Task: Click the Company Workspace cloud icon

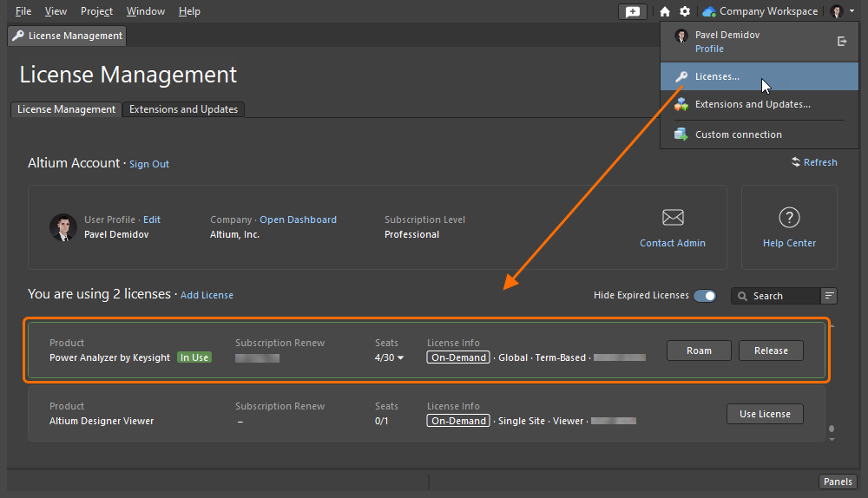Action: [x=709, y=11]
